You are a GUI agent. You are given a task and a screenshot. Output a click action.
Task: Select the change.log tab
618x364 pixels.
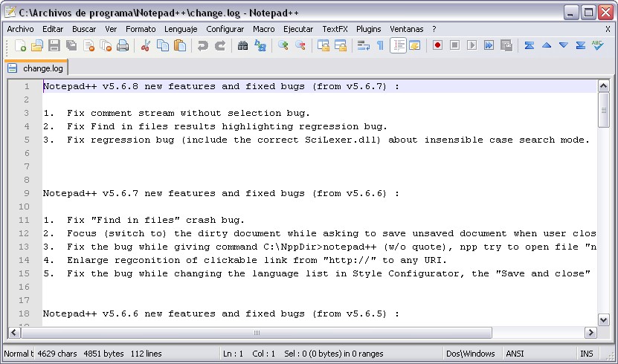click(36, 68)
